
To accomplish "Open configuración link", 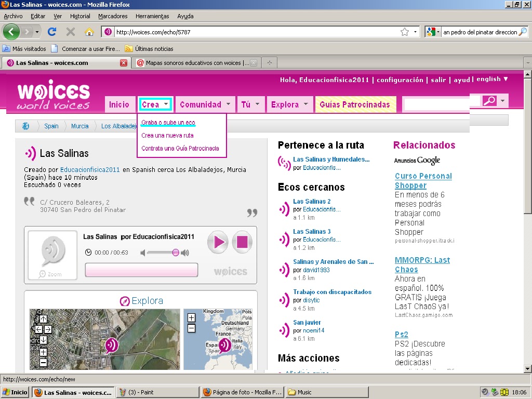I will coord(400,79).
